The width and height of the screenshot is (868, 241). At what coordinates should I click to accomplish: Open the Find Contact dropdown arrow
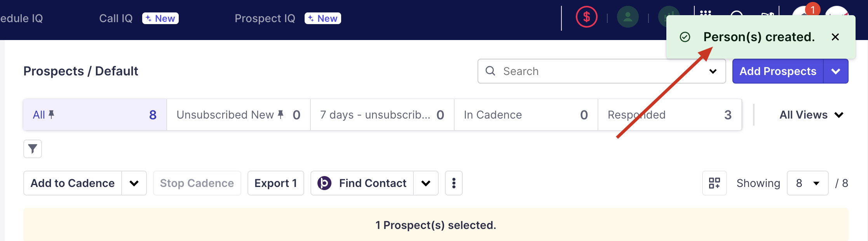[x=426, y=183]
